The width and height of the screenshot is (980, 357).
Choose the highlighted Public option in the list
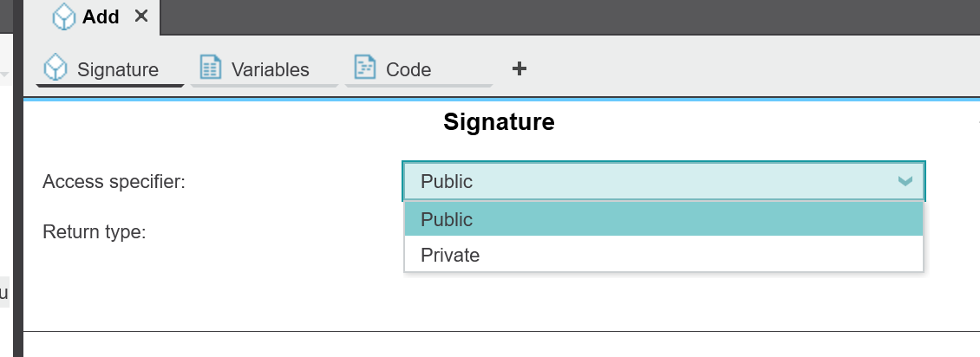[663, 219]
